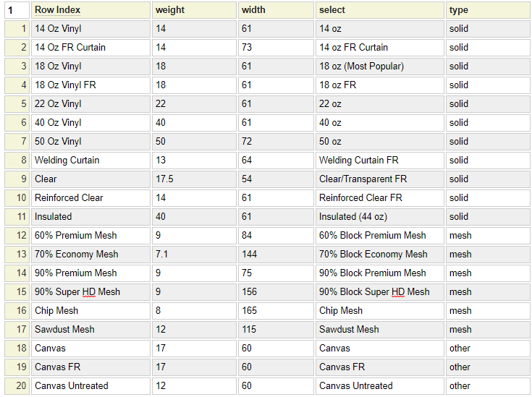Select row number 7 in the gutter

(x=16, y=141)
